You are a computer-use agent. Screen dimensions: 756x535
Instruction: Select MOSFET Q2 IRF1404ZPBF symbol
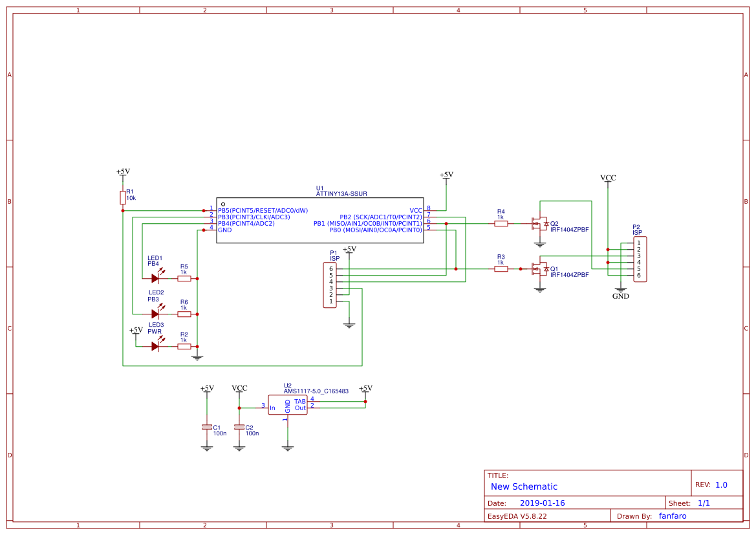pyautogui.click(x=540, y=223)
